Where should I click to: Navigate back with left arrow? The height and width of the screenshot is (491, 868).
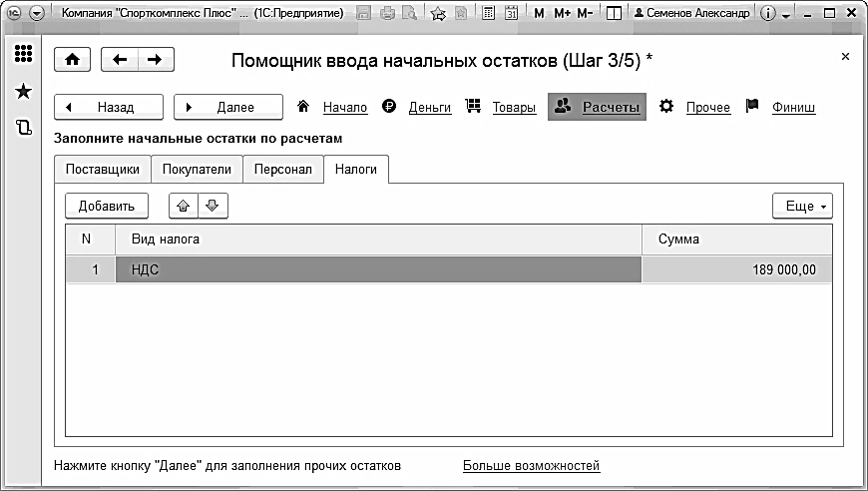(120, 59)
